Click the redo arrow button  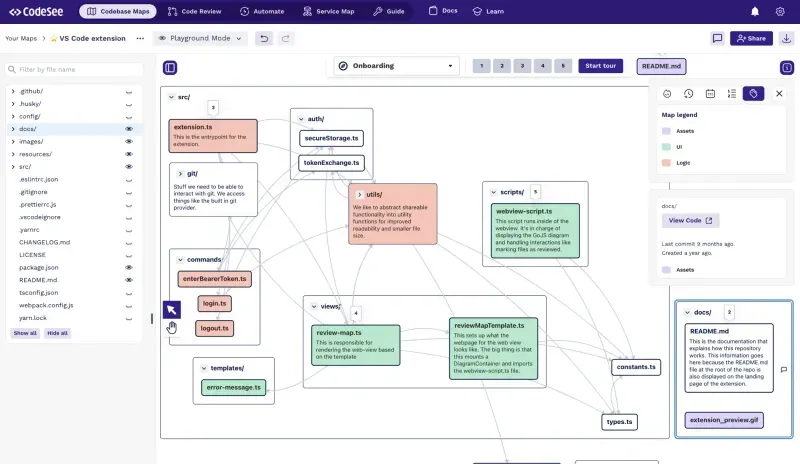[x=286, y=39]
